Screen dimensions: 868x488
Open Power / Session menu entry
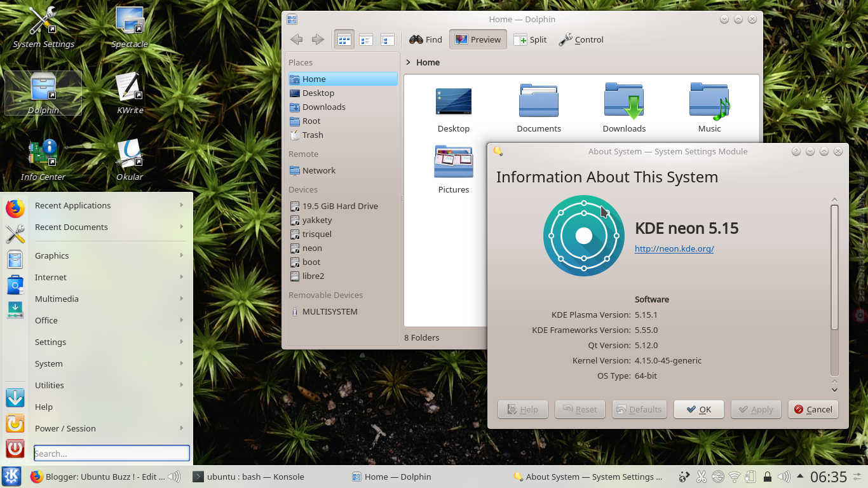click(111, 428)
